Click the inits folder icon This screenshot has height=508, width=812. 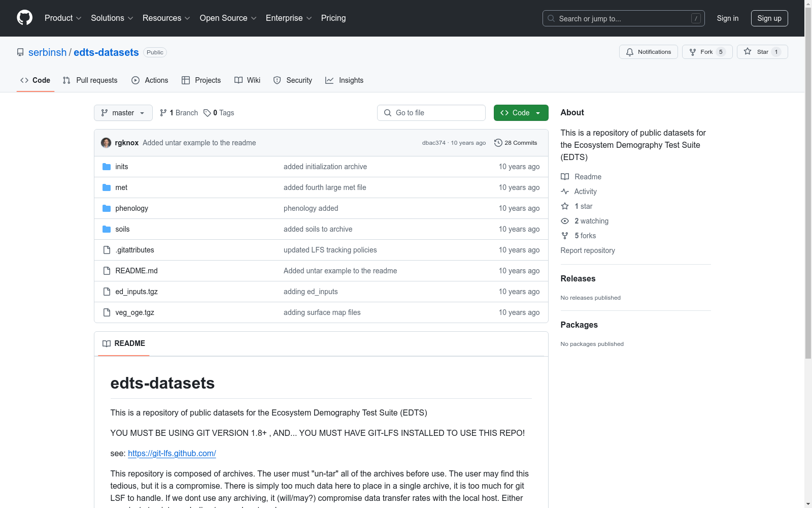coord(107,167)
